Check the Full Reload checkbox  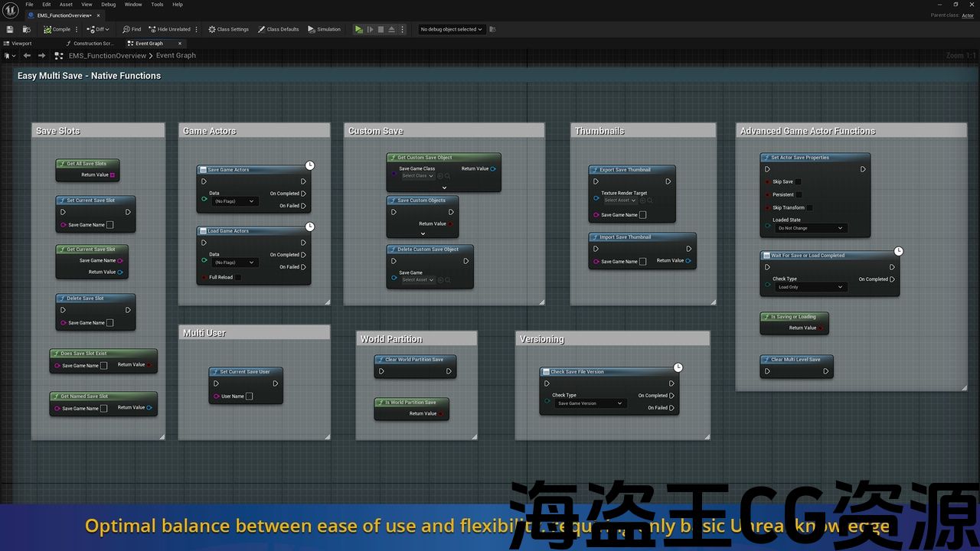click(237, 277)
